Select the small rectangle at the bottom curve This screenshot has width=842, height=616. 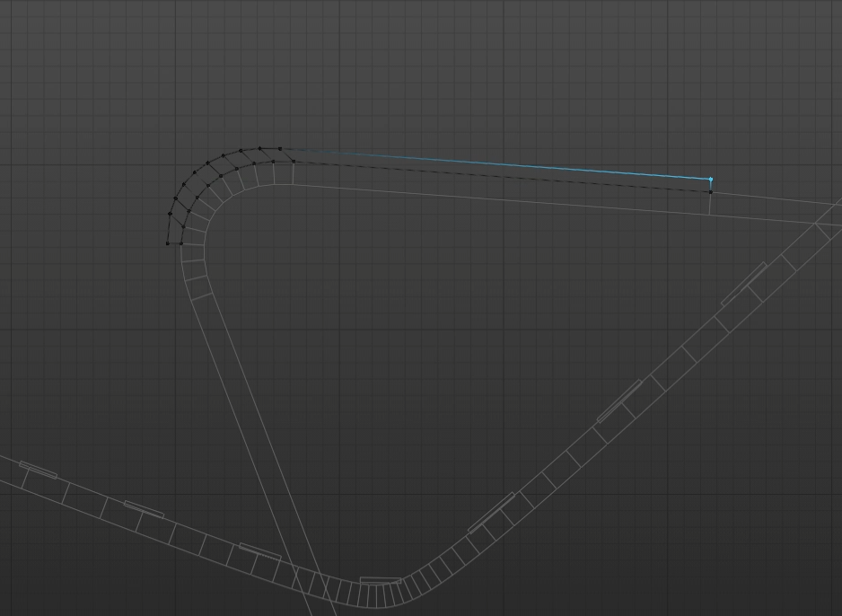(381, 581)
